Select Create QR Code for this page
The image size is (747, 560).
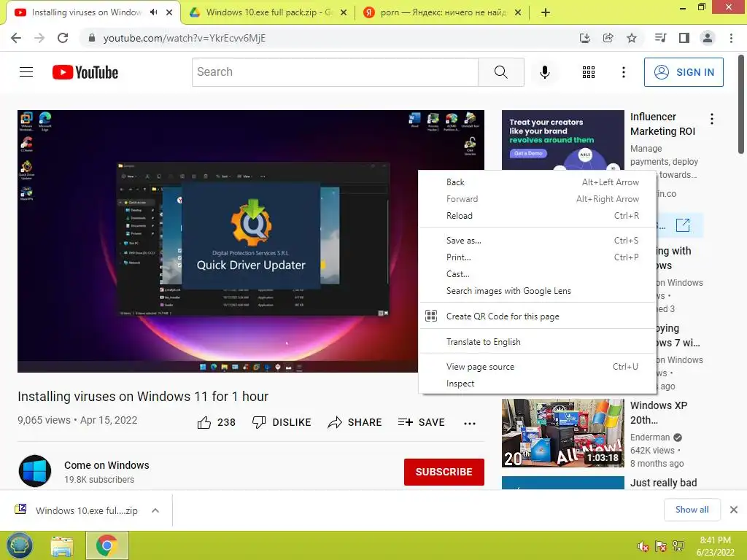click(538, 316)
